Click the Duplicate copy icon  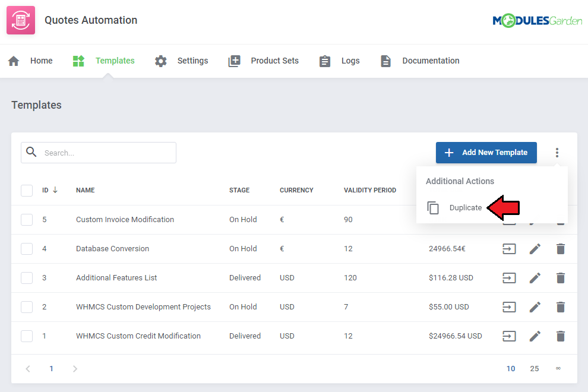click(433, 207)
